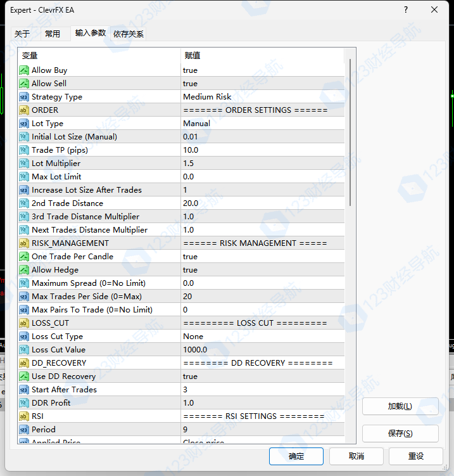
Task: Go to the 依存关系 tab
Action: pos(129,34)
